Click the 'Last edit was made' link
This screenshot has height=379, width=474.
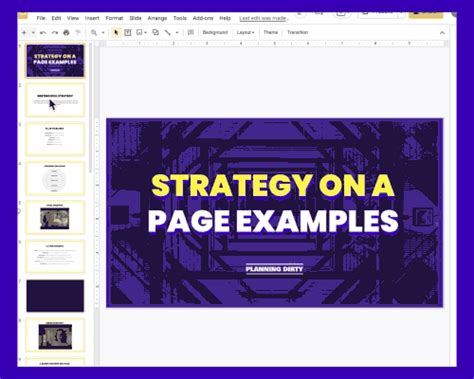click(x=264, y=18)
